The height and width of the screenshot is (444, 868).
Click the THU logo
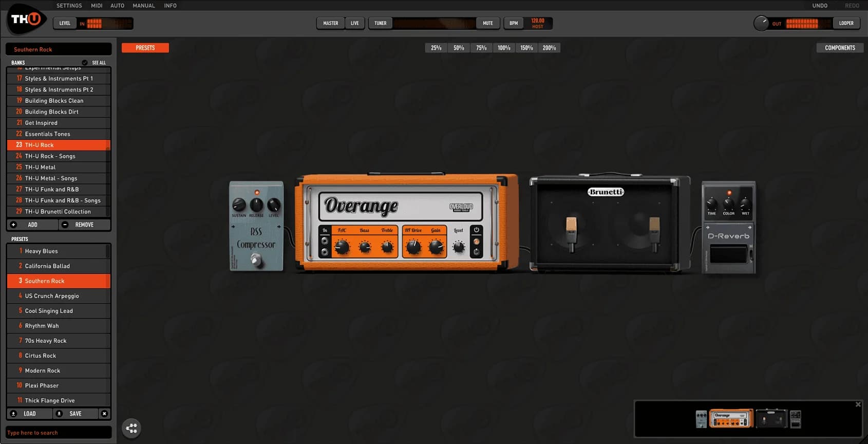click(26, 20)
